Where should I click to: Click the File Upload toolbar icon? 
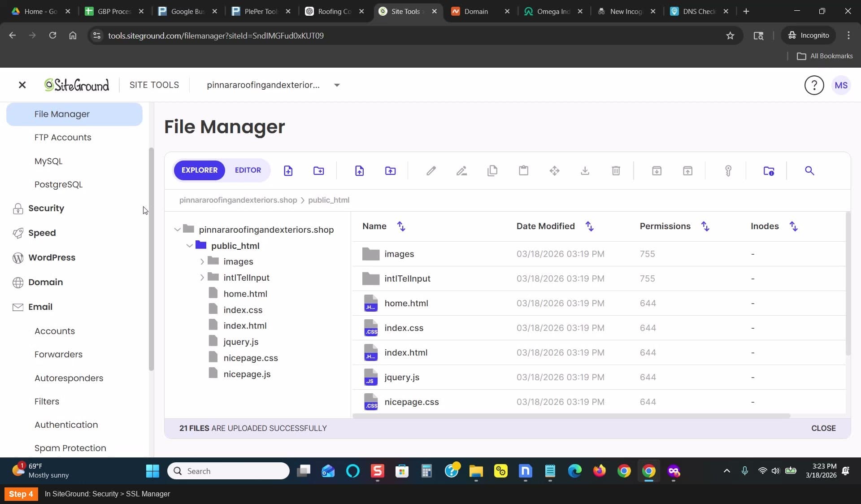point(360,170)
